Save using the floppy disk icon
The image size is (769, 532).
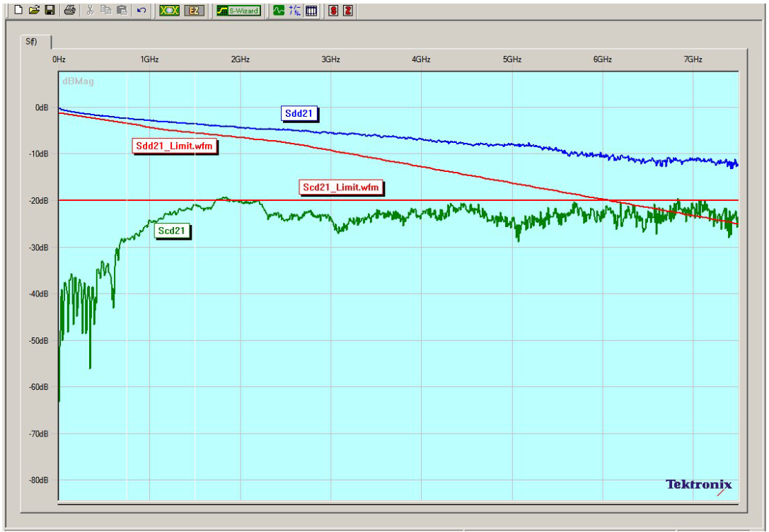click(50, 10)
